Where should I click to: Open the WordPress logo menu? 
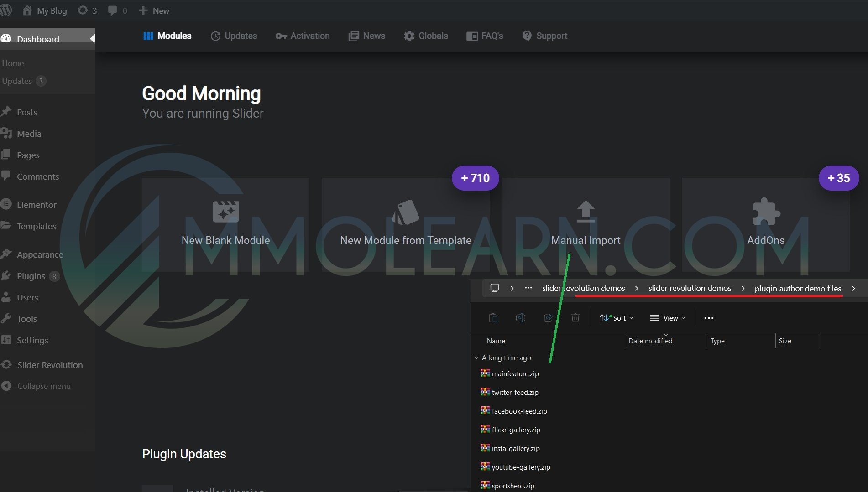tap(6, 10)
